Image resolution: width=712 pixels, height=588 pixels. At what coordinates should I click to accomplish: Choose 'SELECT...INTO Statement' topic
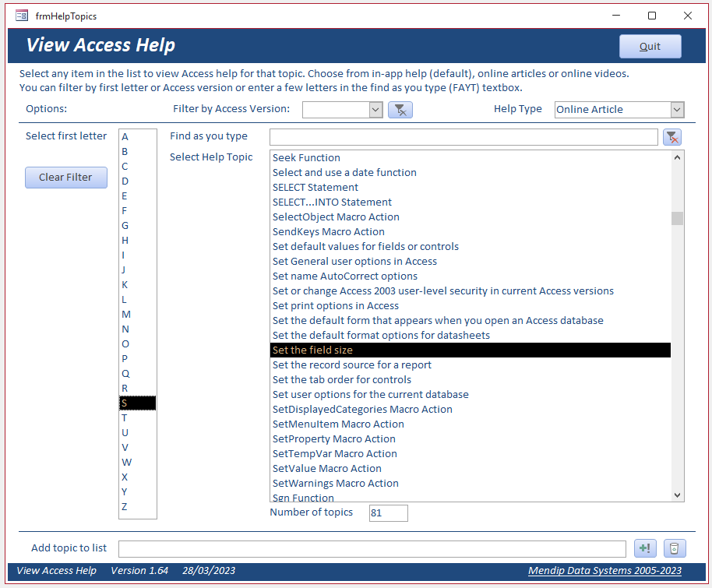[x=471, y=202]
